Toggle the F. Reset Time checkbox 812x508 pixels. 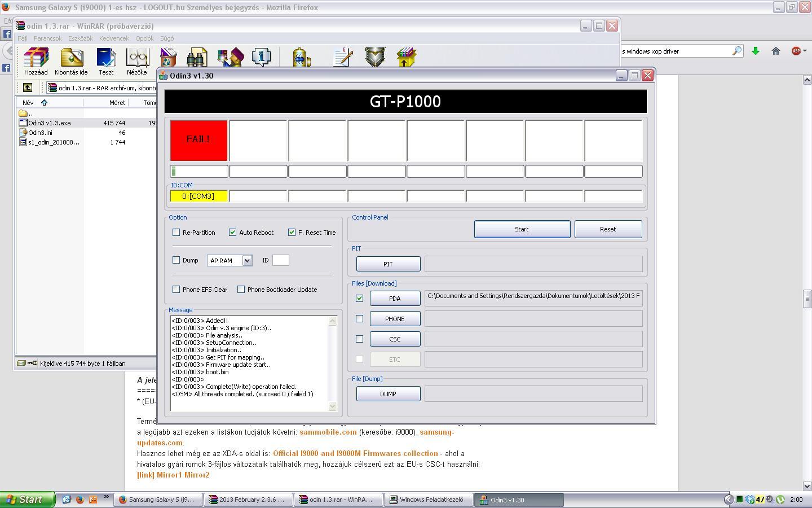click(x=292, y=232)
